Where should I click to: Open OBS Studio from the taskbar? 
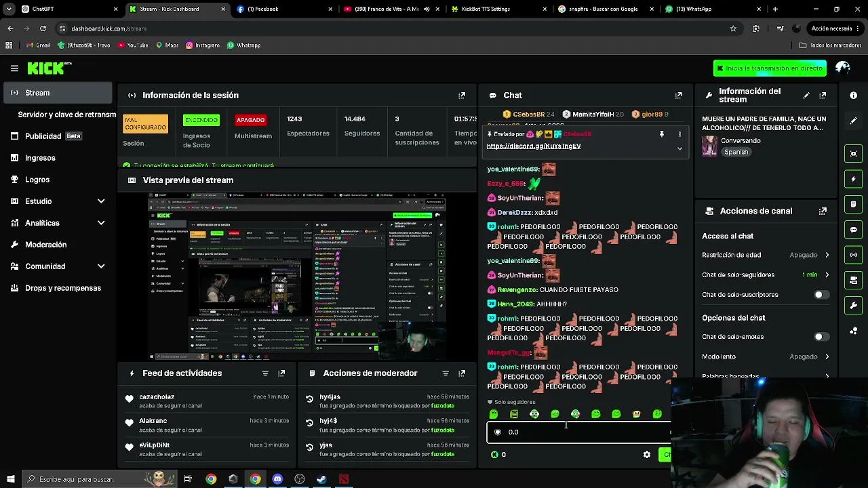(x=300, y=479)
